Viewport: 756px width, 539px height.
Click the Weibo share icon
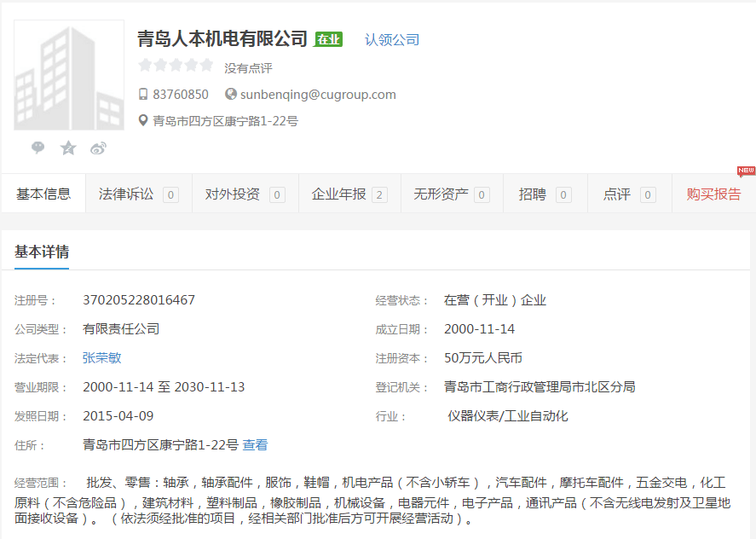98,148
